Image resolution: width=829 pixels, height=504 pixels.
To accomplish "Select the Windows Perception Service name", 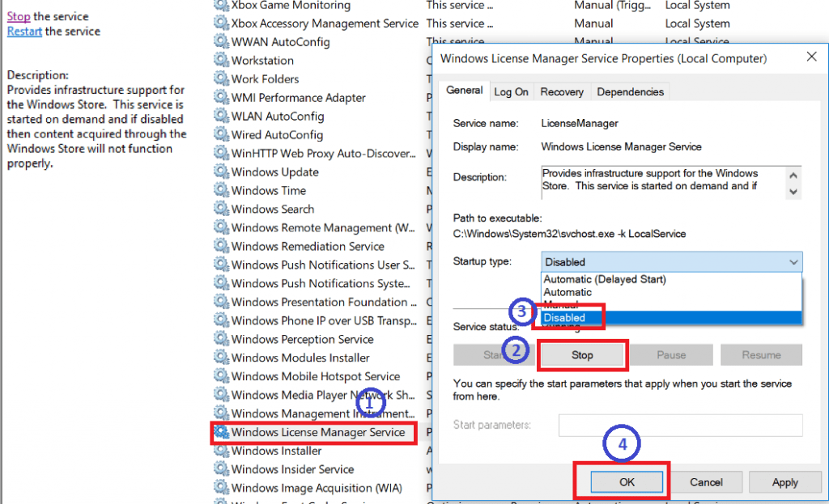I will (x=303, y=339).
